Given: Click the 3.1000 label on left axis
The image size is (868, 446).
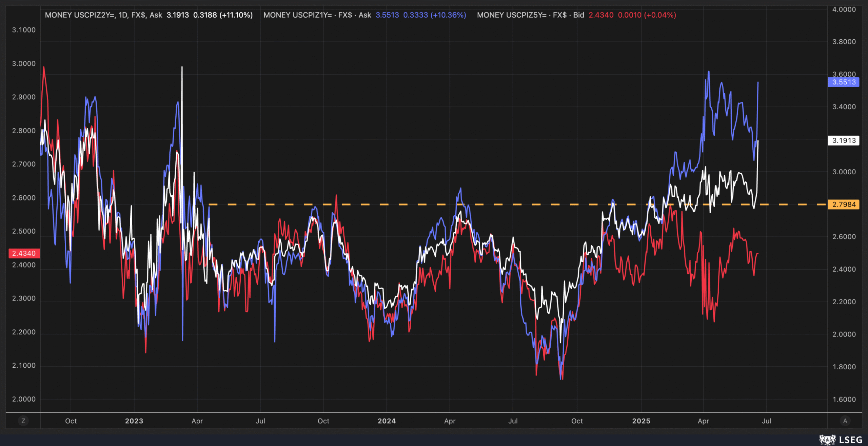Looking at the screenshot, I should 24,30.
